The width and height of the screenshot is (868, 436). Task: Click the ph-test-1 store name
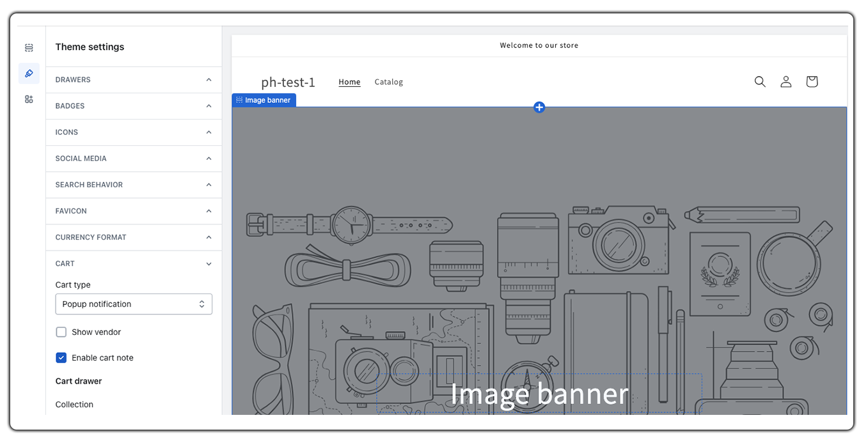(x=288, y=82)
